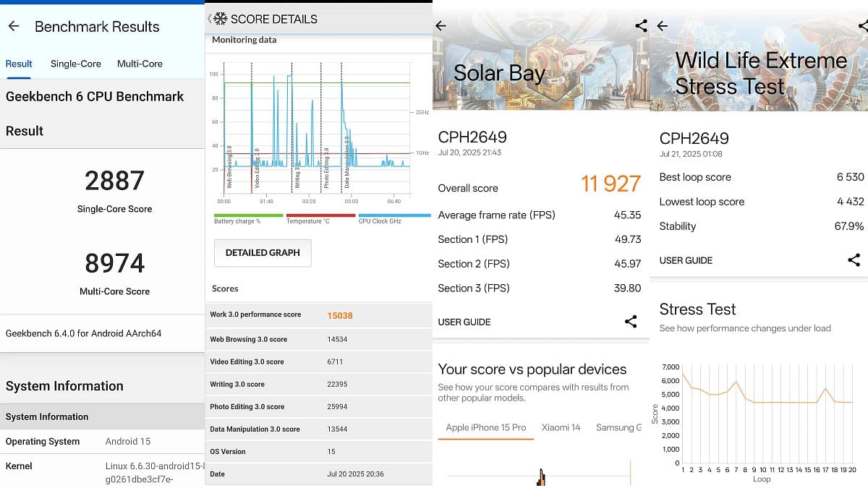
Task: Open the DETAILED GRAPH button
Action: pyautogui.click(x=263, y=253)
